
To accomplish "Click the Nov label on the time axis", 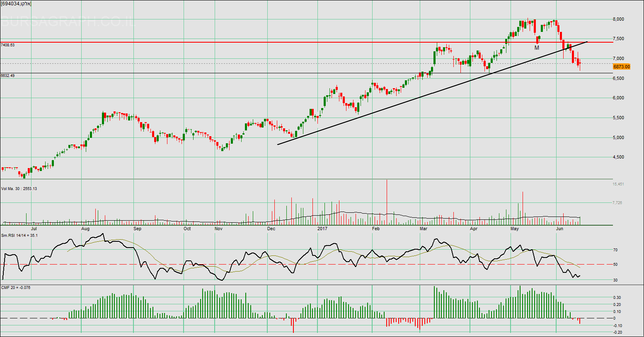I will coord(218,229).
